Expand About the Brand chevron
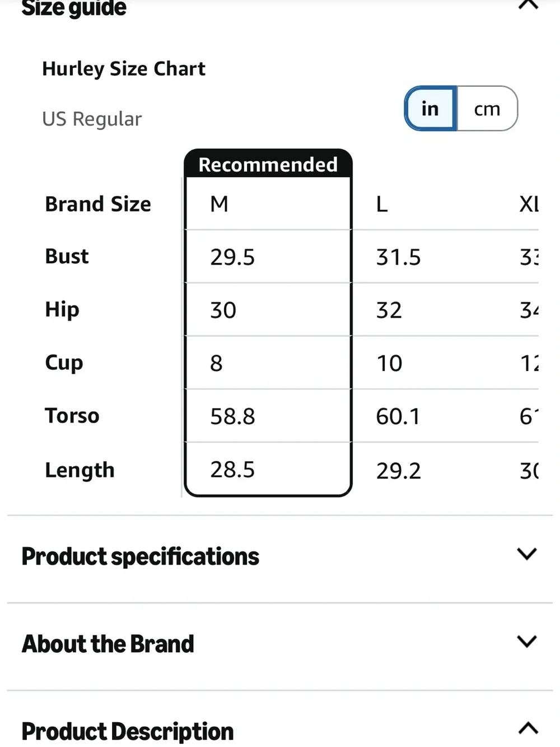This screenshot has height=747, width=560. point(527,641)
